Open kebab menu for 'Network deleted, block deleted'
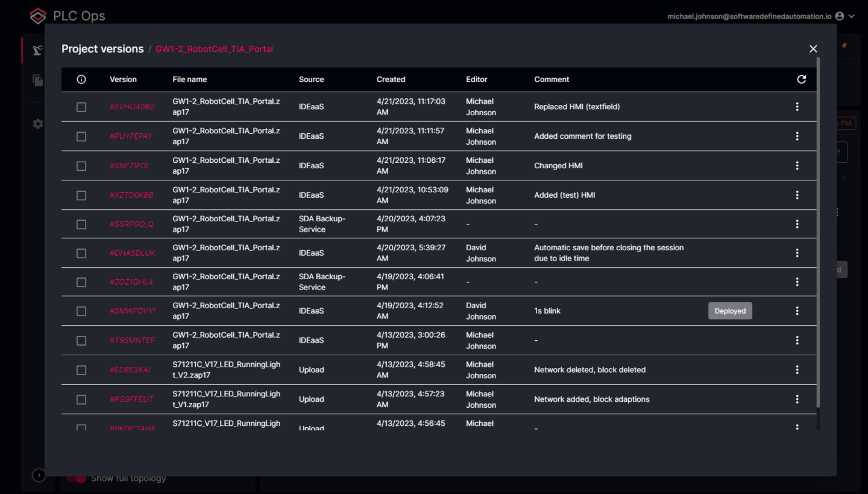The height and width of the screenshot is (494, 868). 797,370
